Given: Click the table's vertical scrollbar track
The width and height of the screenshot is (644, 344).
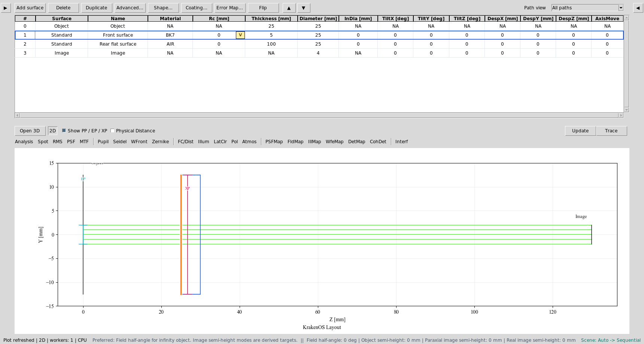Looking at the screenshot, I should 627,64.
